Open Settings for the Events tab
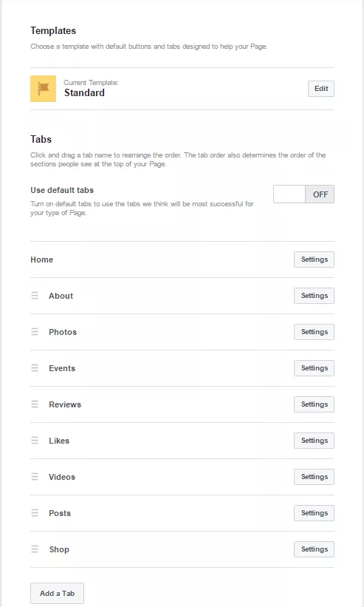The height and width of the screenshot is (607, 364). pos(314,368)
